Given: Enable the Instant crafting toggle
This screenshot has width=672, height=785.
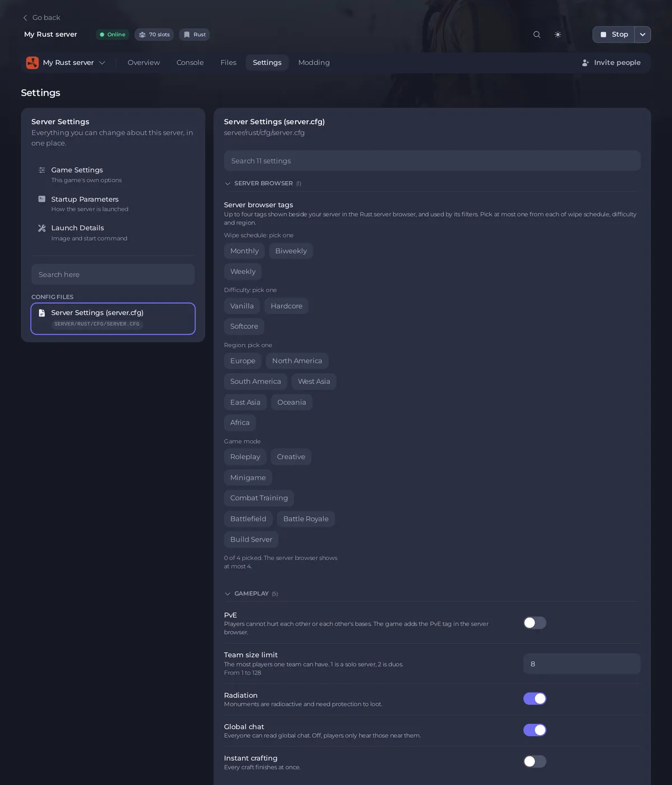Looking at the screenshot, I should (535, 761).
